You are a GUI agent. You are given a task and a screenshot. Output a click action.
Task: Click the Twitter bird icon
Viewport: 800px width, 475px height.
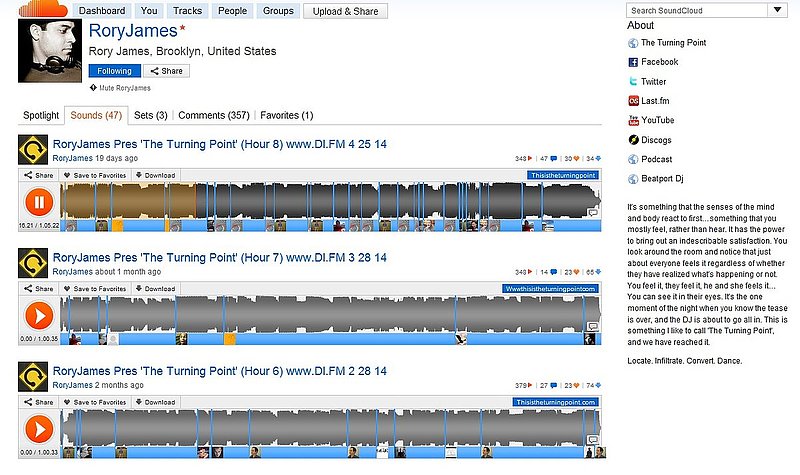click(633, 81)
